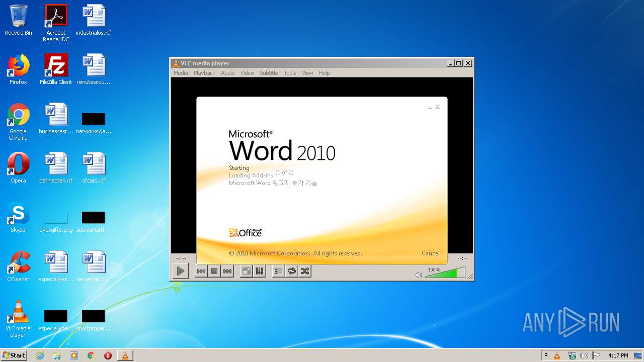Viewport: 644px width, 362px height.
Task: Select the industrialos.rtf file icon
Action: pyautogui.click(x=94, y=20)
